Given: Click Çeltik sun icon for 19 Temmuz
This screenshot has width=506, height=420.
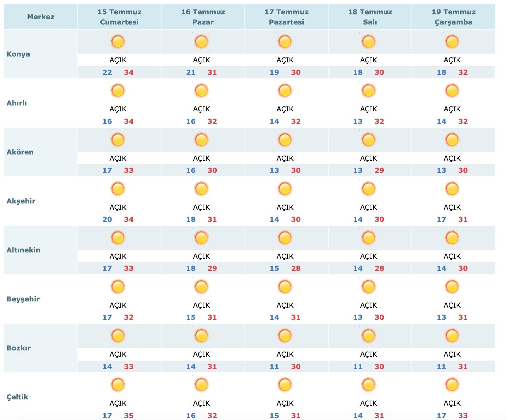Looking at the screenshot, I should point(452,385).
